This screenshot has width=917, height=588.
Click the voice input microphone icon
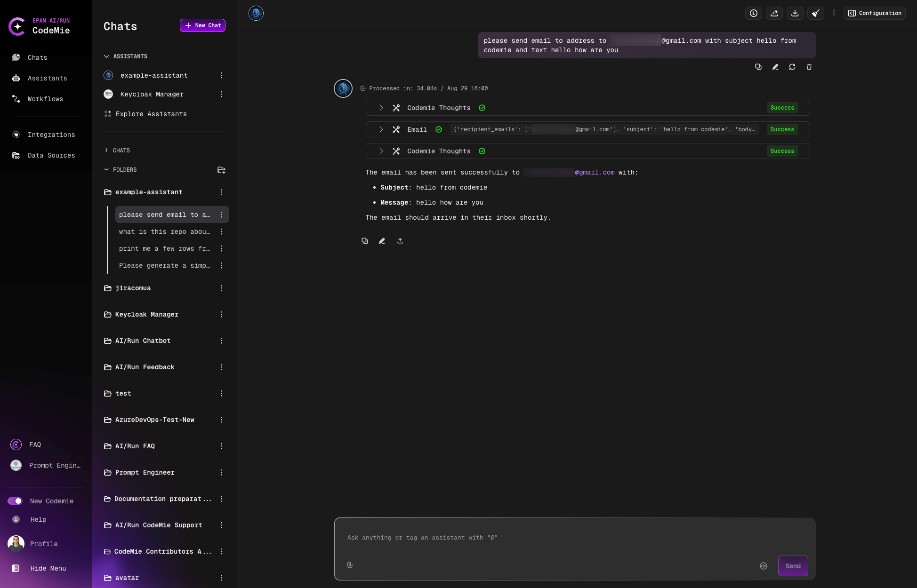pyautogui.click(x=764, y=566)
